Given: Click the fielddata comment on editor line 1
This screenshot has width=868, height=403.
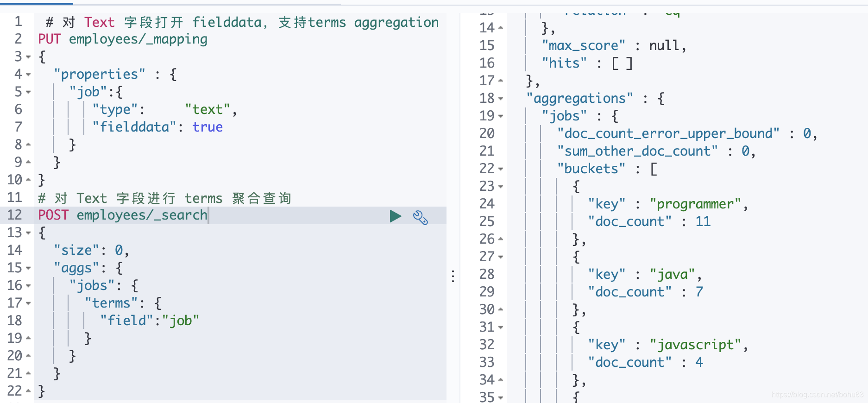Looking at the screenshot, I should pos(242,22).
